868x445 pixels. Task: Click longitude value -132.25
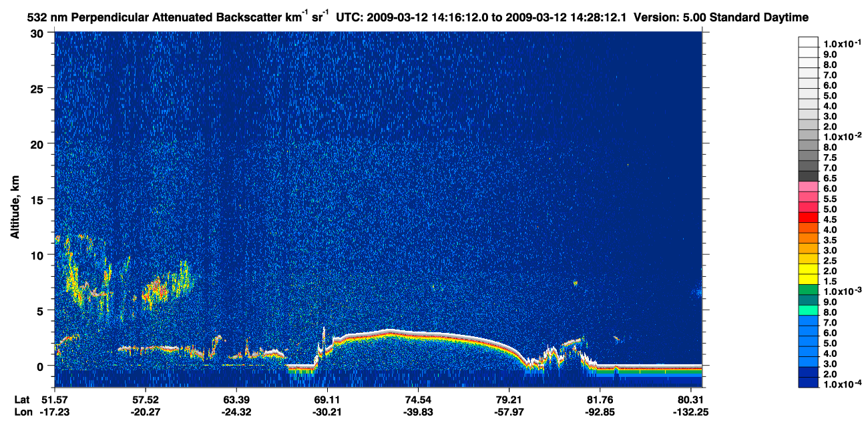coord(690,412)
